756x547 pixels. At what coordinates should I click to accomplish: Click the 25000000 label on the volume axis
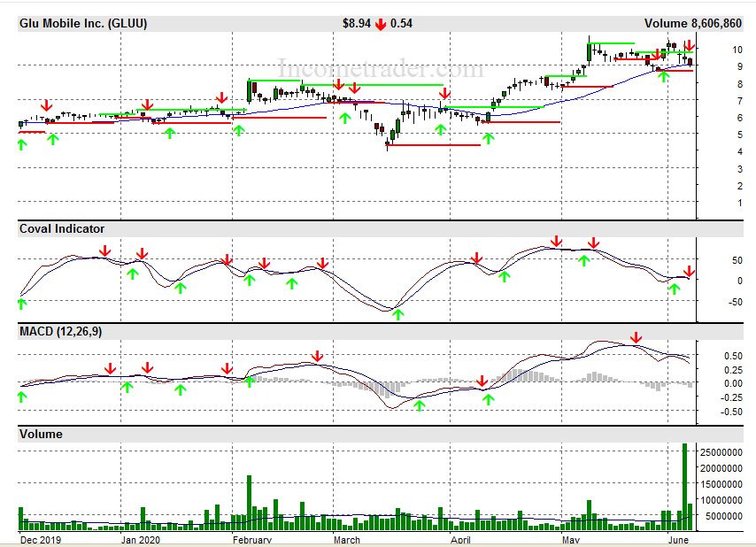[721, 452]
